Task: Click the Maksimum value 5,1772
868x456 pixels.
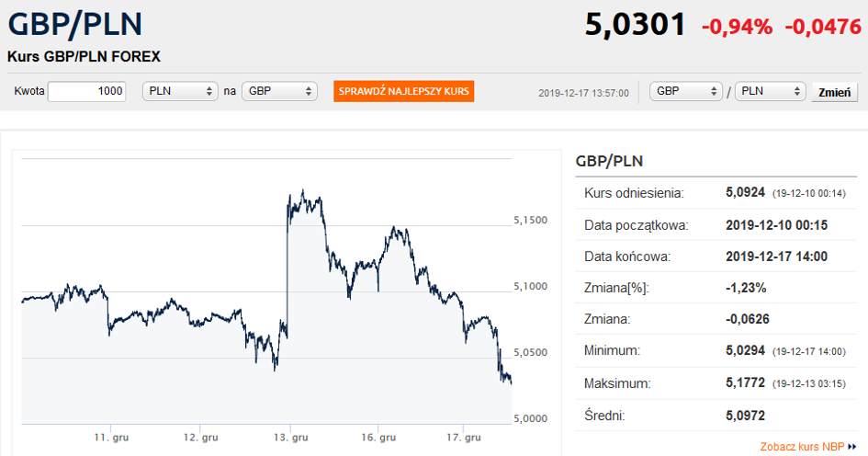Action: click(x=746, y=382)
